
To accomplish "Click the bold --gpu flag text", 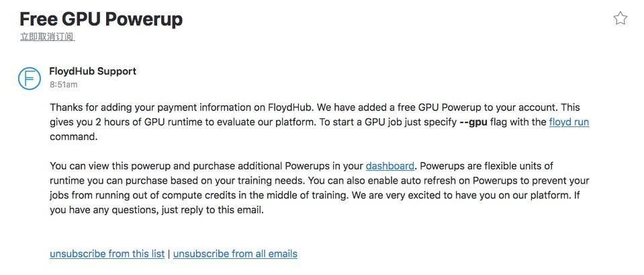I will tap(473, 122).
